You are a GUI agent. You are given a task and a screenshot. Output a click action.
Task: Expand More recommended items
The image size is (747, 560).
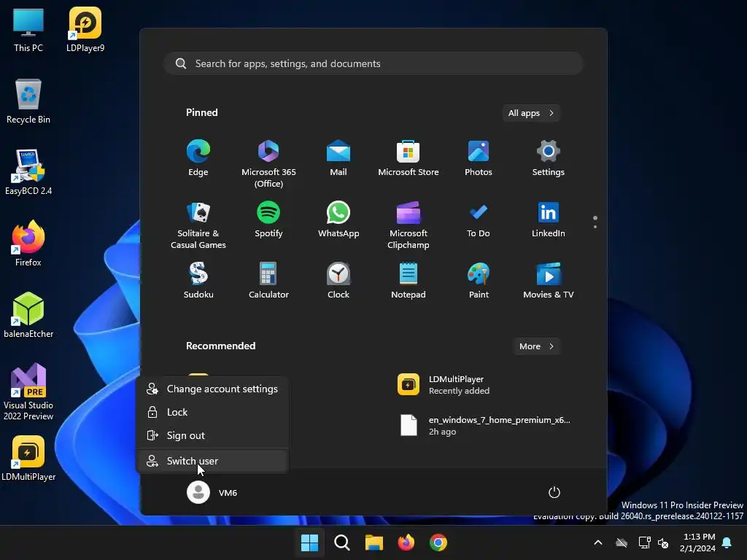click(x=536, y=346)
